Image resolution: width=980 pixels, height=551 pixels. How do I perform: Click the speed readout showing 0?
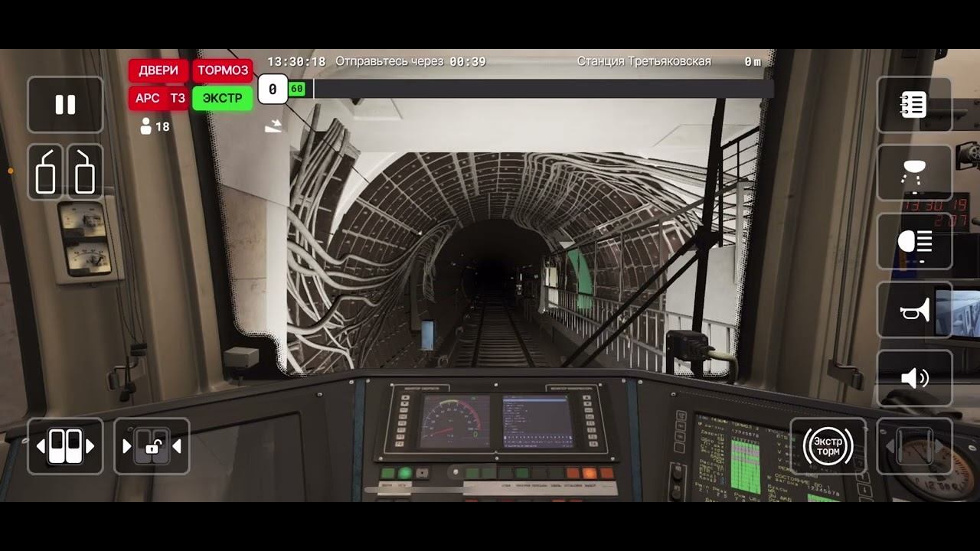(x=273, y=89)
